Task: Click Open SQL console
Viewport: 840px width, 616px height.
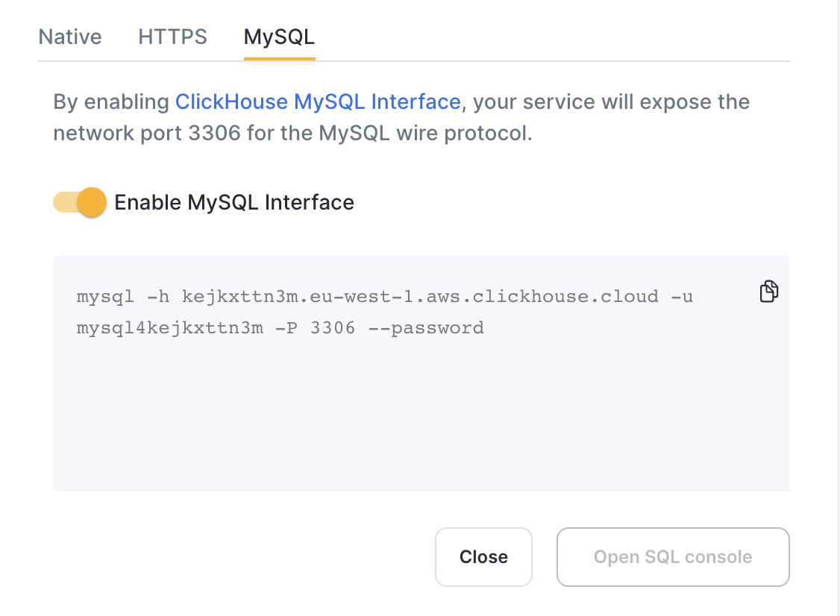Action: (x=672, y=556)
